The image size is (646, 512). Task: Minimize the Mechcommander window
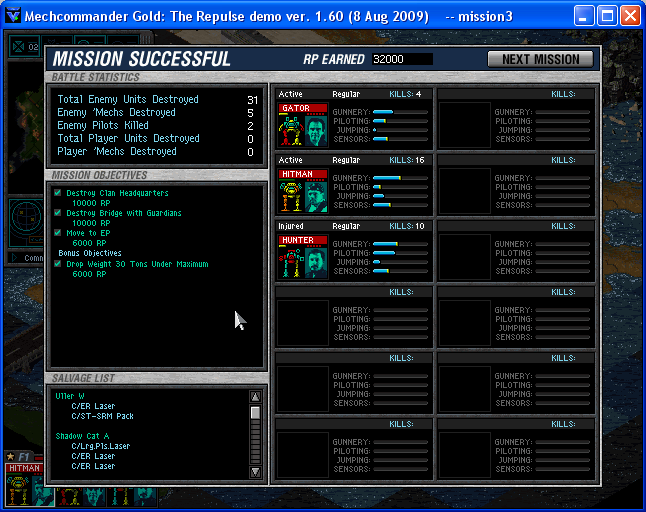tap(584, 16)
